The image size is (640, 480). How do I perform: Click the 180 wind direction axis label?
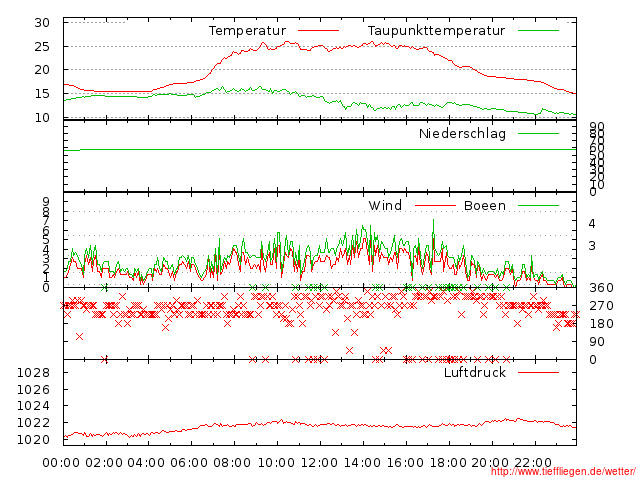[601, 324]
